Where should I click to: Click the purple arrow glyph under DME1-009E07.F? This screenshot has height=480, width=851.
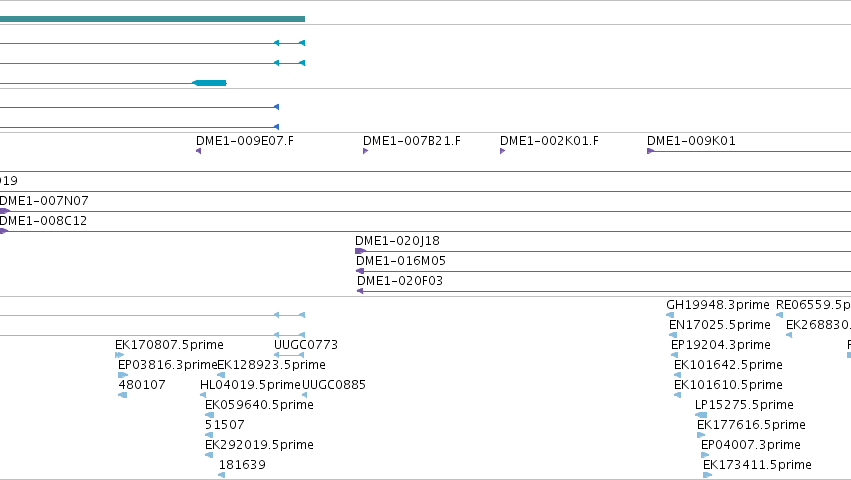199,151
